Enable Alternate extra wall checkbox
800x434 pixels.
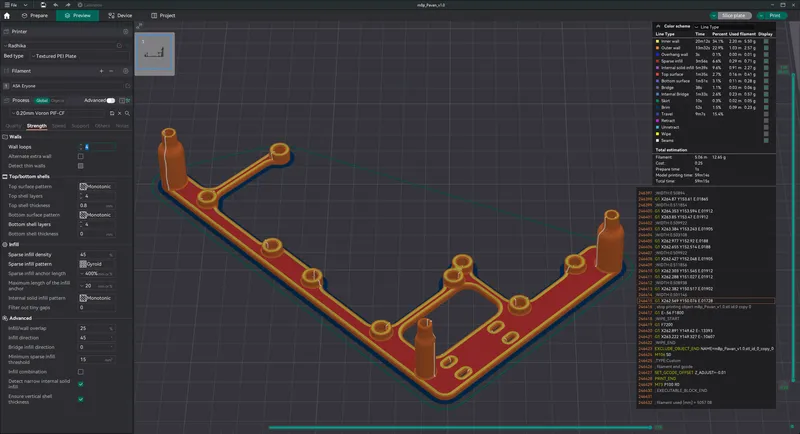click(81, 157)
